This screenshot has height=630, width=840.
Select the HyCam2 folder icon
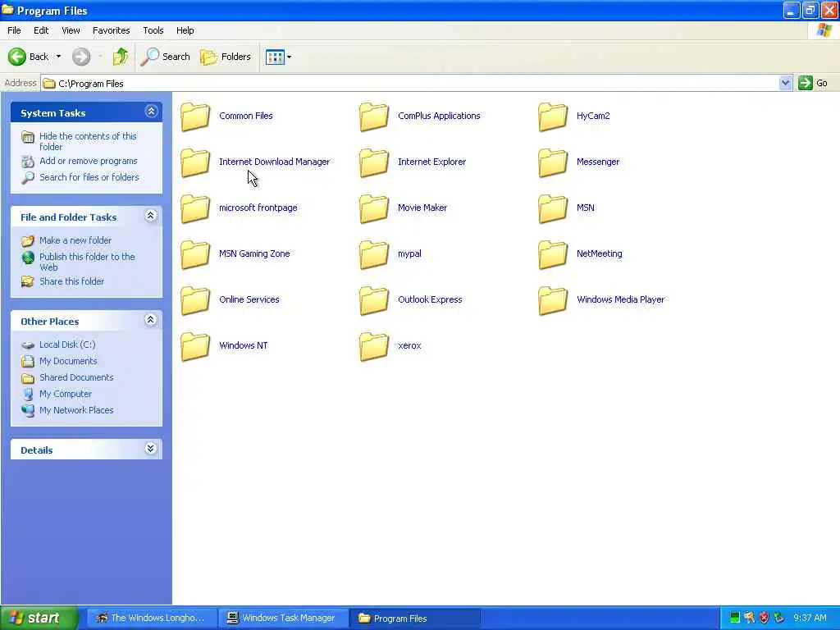click(x=553, y=116)
